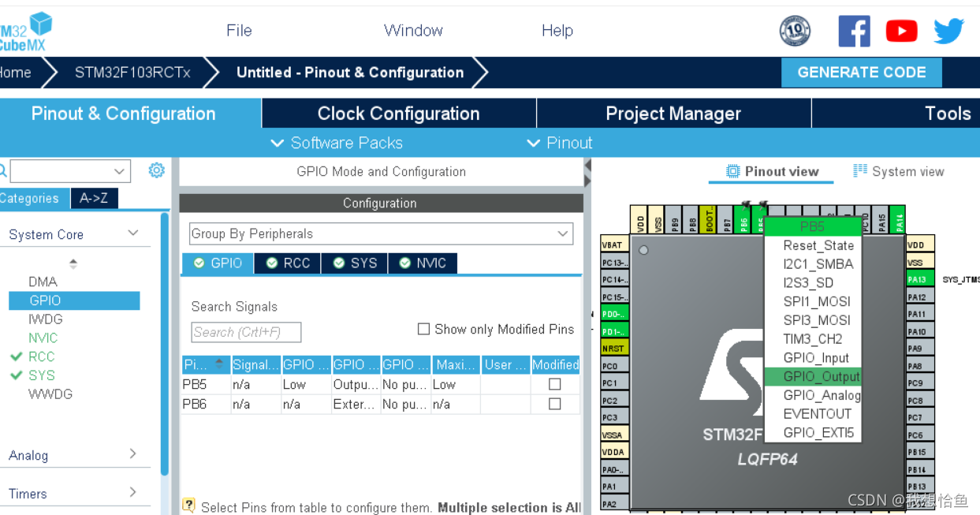
Task: Select the NRST pin on the chip
Action: click(x=615, y=348)
